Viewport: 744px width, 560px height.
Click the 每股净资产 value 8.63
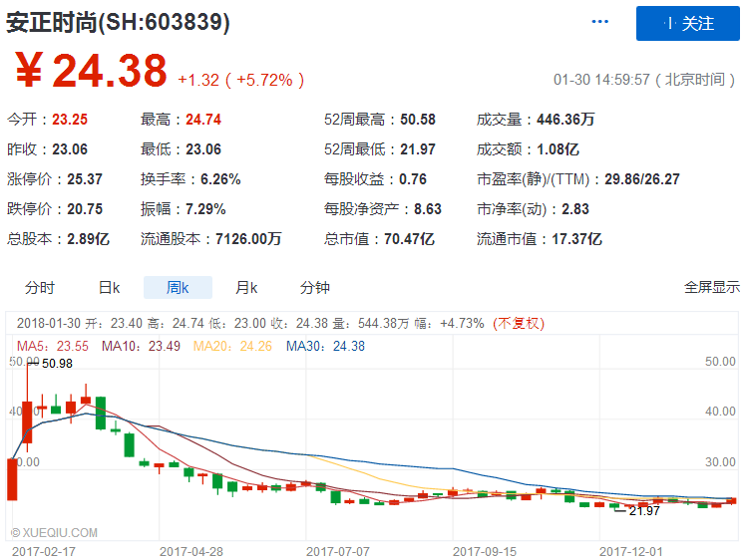point(428,209)
